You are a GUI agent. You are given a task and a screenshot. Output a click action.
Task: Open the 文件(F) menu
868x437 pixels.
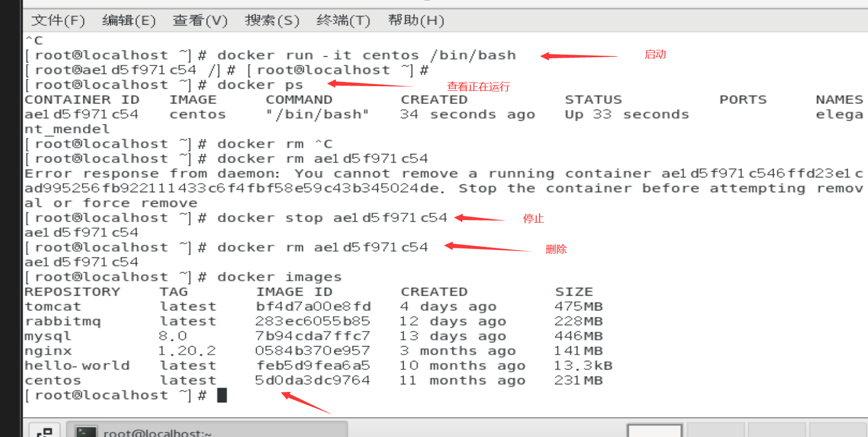click(58, 20)
